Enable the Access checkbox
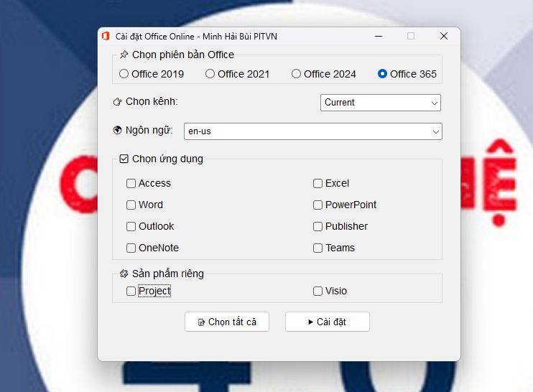533x392 pixels. click(131, 184)
